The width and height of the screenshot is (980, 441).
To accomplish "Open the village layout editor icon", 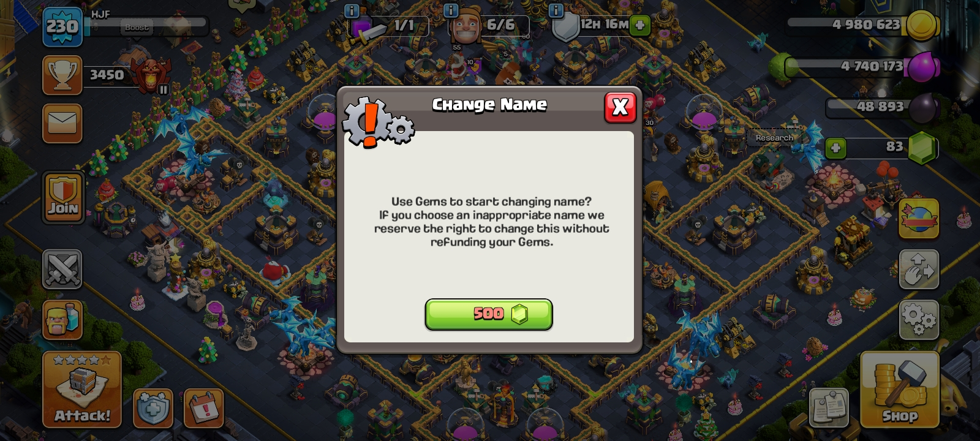I will coord(919,269).
